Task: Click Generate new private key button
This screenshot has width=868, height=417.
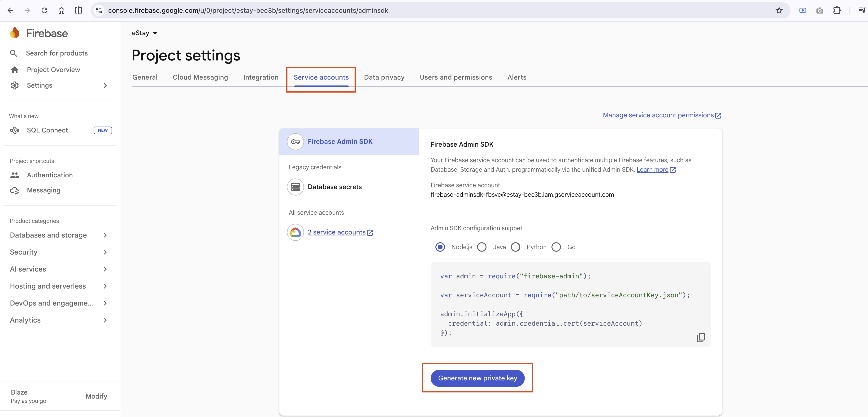Action: pos(477,378)
